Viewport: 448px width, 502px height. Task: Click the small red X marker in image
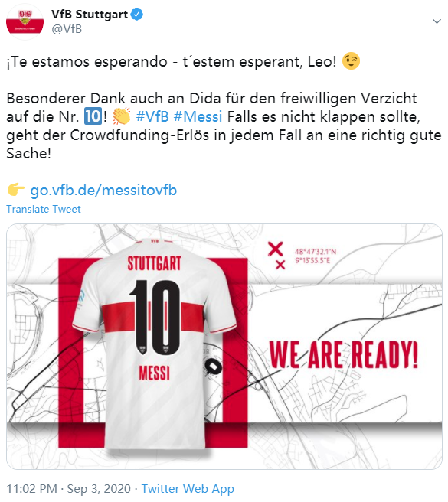click(280, 265)
